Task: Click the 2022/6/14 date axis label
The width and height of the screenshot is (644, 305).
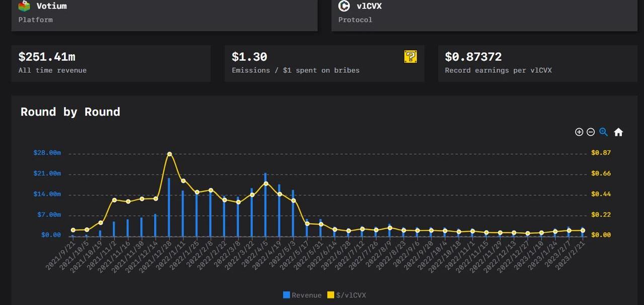Action: (x=323, y=255)
